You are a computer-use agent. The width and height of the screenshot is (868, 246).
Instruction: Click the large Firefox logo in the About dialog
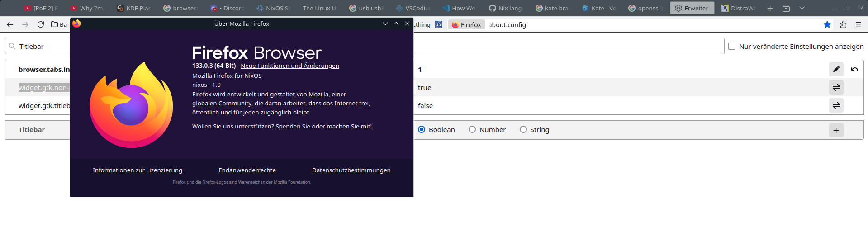tap(131, 105)
